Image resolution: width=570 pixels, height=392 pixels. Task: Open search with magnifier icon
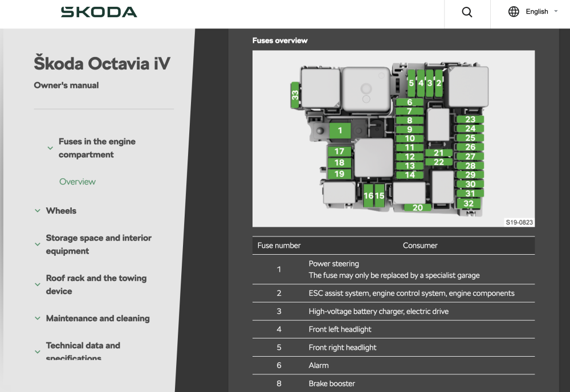click(x=467, y=12)
